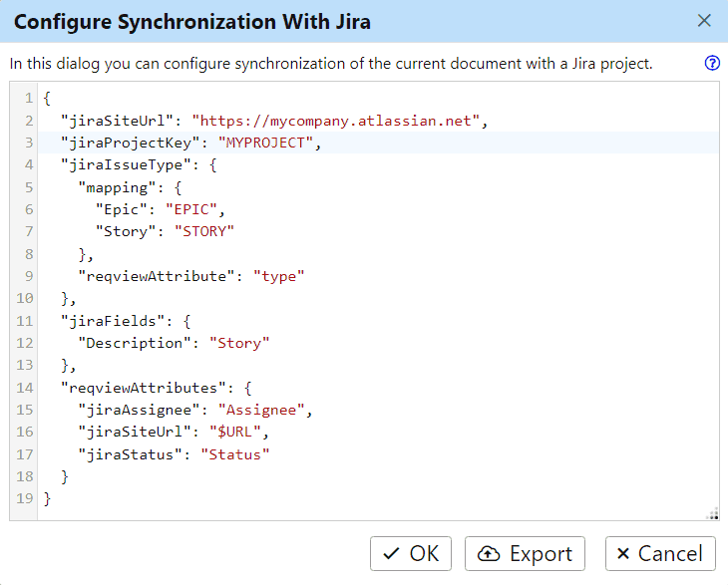Place cursor in the atlassian.net URL string
This screenshot has width=728, height=585.
(339, 121)
